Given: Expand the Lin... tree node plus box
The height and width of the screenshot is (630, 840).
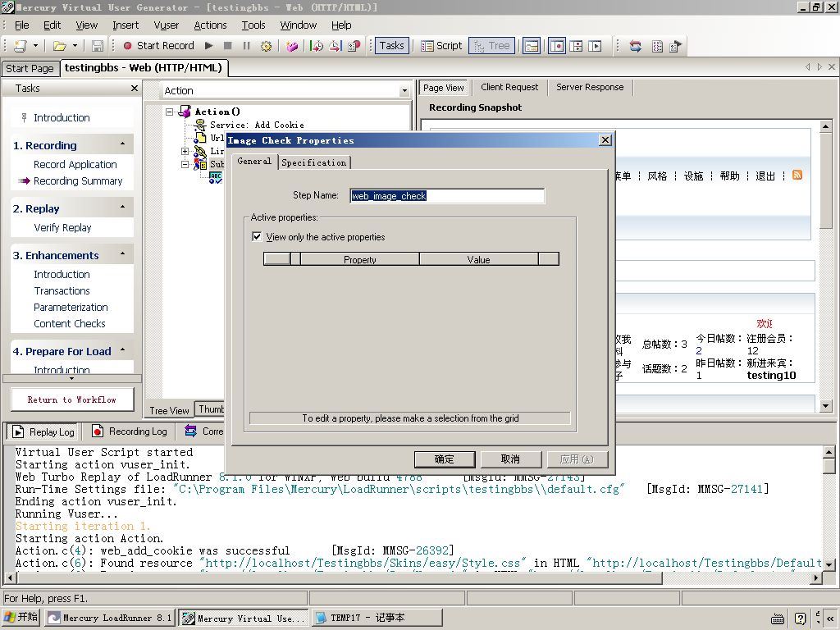Looking at the screenshot, I should point(185,152).
